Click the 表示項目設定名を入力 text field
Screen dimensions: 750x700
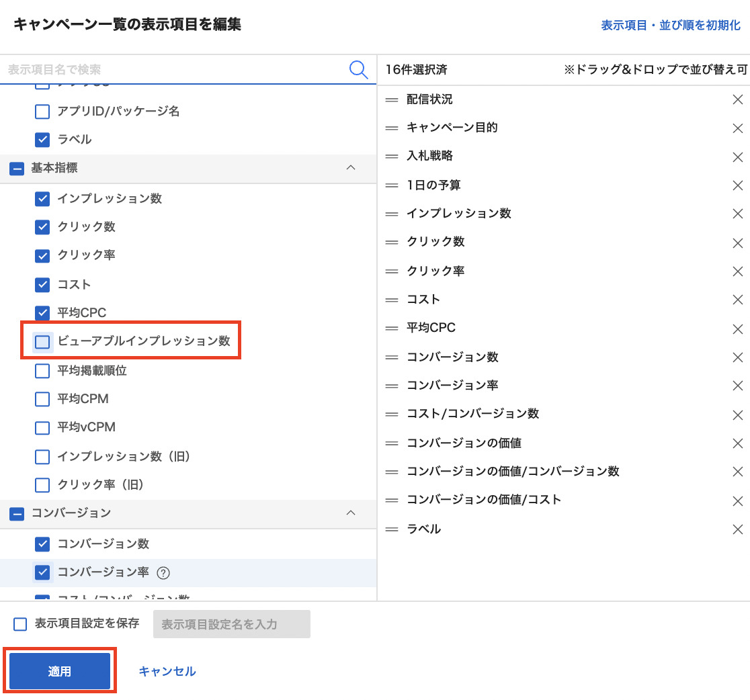(x=231, y=624)
